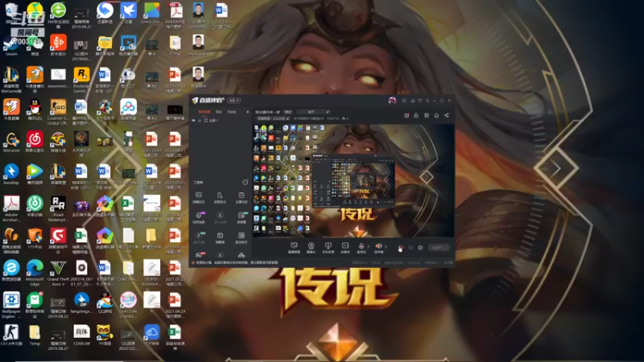The image size is (644, 362).
Task: Launch the WeGame desktop shortcut
Action: point(11,142)
